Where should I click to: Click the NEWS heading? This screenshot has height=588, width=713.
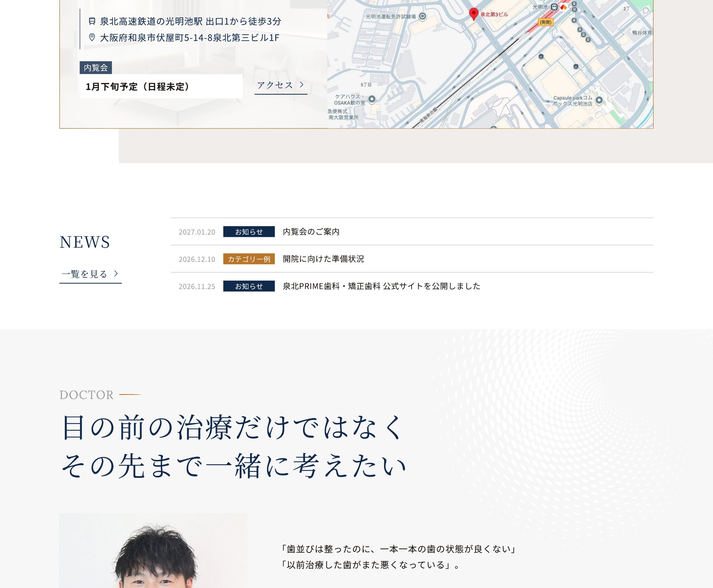tap(85, 242)
